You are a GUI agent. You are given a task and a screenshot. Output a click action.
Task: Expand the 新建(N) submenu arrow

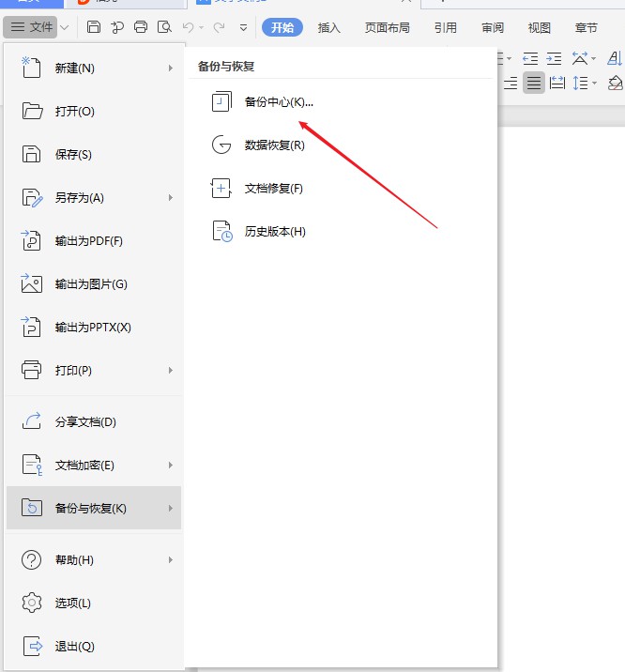tap(171, 69)
